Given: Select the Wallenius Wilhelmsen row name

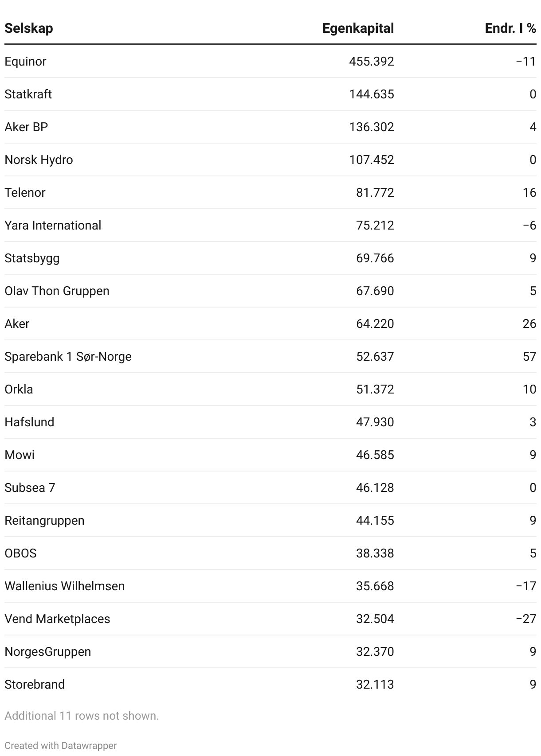Looking at the screenshot, I should [x=64, y=586].
